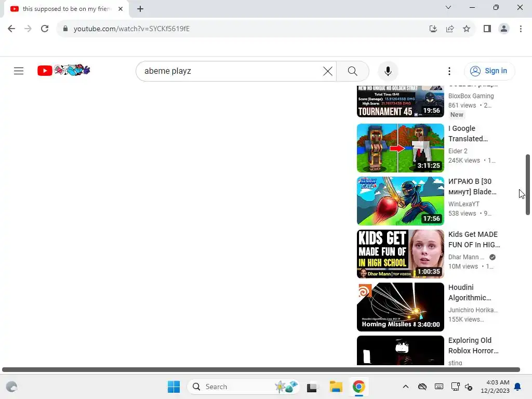Close the YouTube browser tab

point(121,9)
